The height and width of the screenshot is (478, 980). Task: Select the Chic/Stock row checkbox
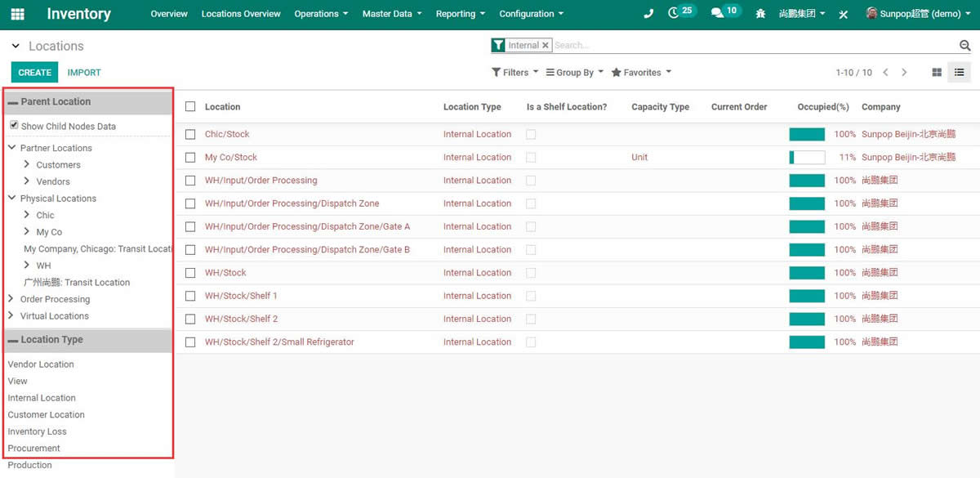(190, 134)
